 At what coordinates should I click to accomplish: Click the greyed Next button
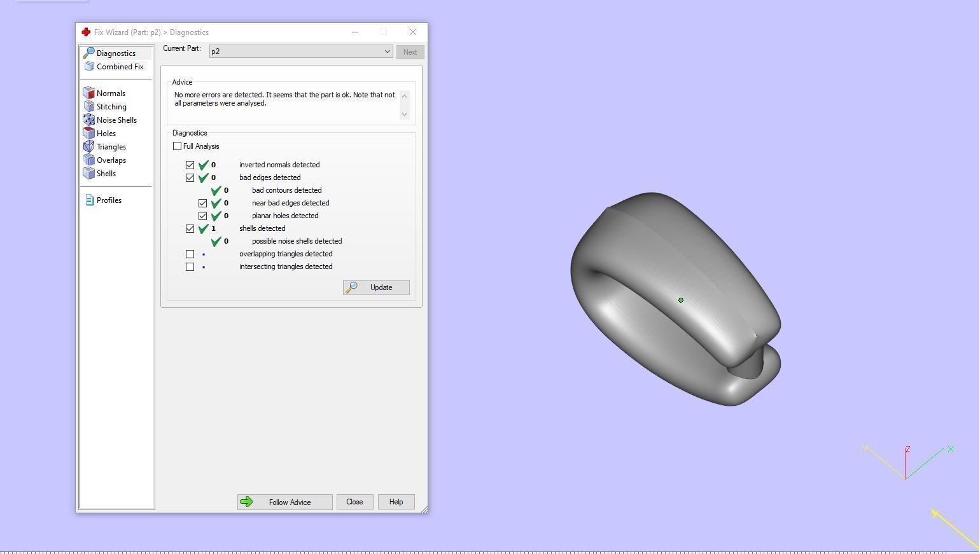[410, 52]
